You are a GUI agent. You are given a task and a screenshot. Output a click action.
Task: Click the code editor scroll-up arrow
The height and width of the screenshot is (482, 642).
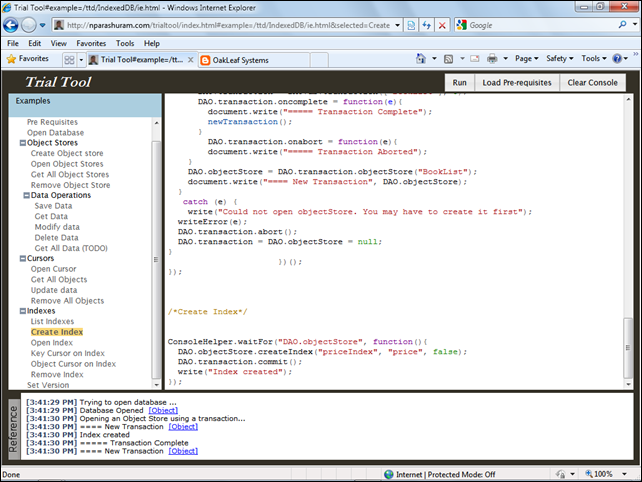pos(628,99)
